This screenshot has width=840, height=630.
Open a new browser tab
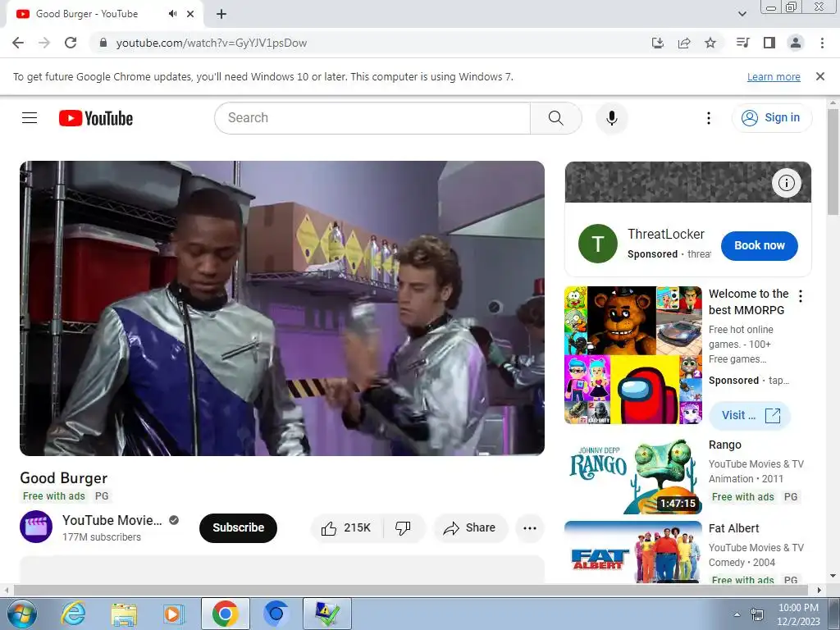(221, 14)
